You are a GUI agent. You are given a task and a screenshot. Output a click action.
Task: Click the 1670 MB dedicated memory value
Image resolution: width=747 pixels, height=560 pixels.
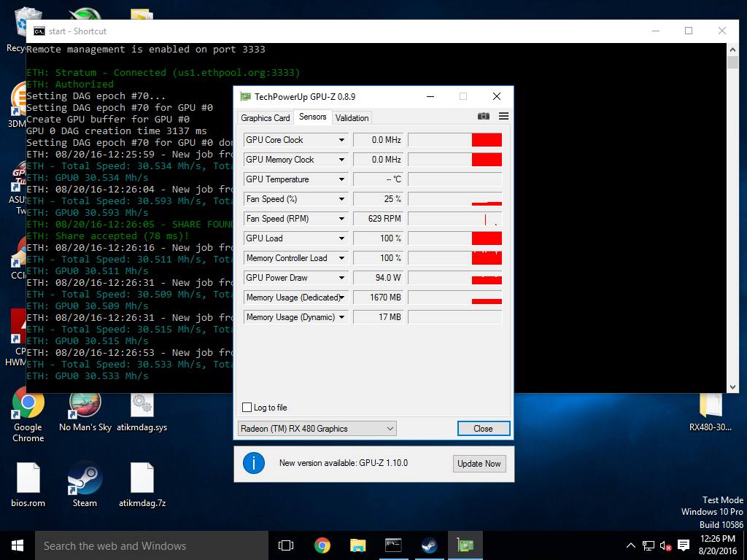[x=379, y=297]
